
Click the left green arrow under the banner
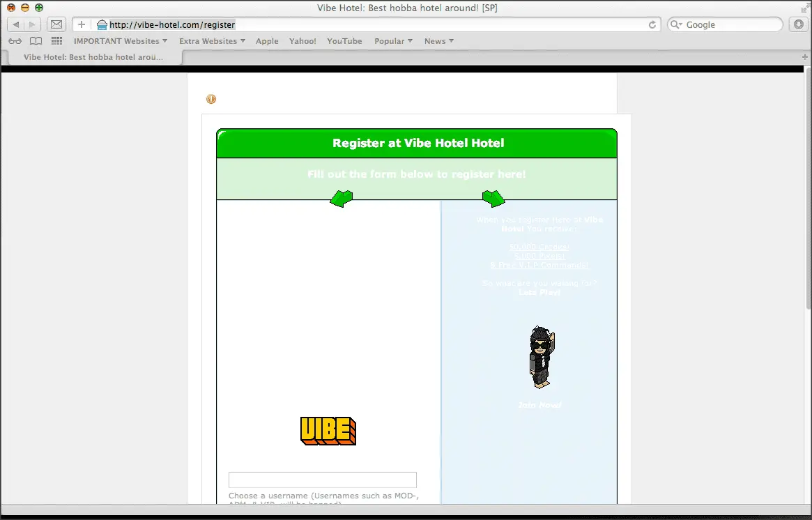pyautogui.click(x=342, y=199)
